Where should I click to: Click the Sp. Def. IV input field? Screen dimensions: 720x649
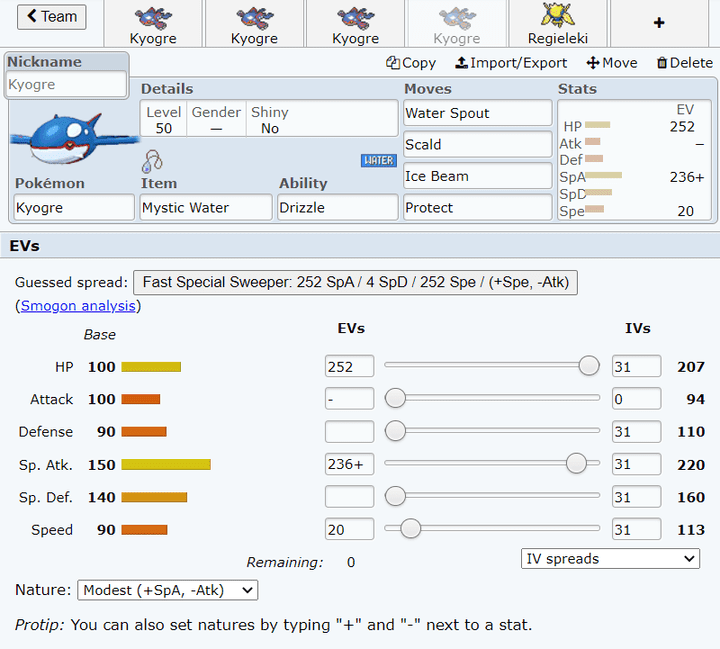tap(636, 497)
